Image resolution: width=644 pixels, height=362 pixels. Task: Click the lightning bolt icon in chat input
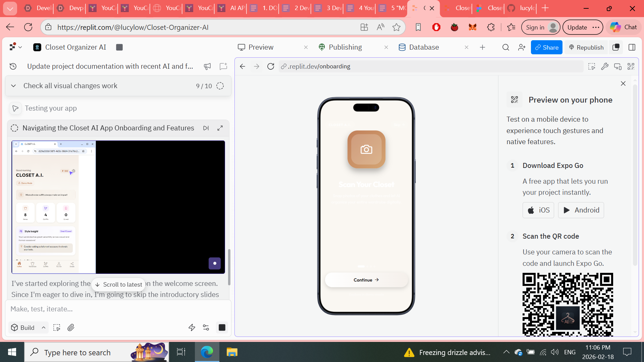[x=192, y=327]
